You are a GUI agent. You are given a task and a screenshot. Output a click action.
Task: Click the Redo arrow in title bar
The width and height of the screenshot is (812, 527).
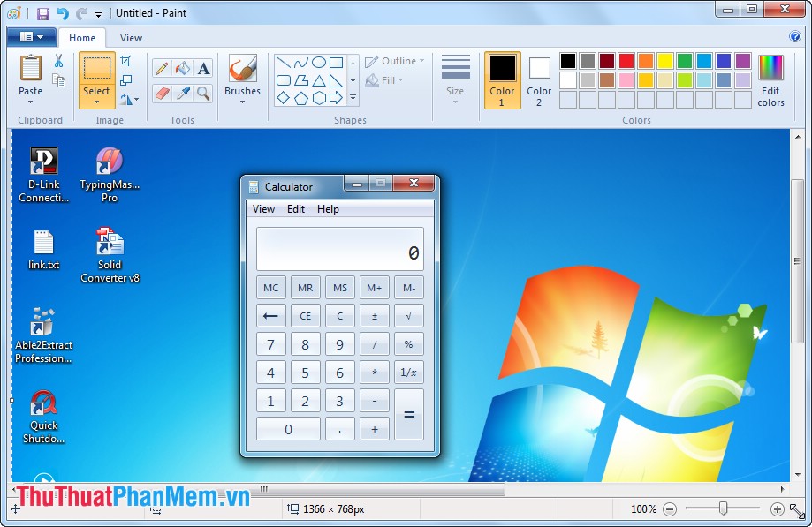point(81,13)
